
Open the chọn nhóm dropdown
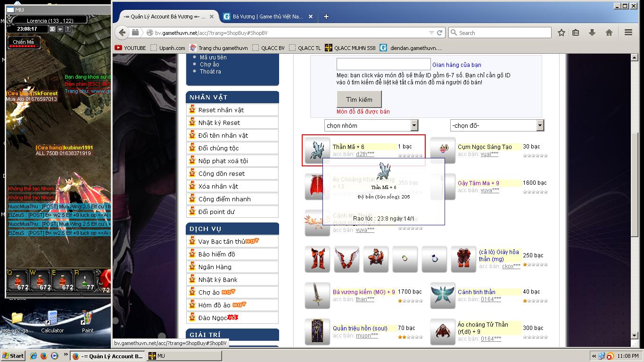point(372,125)
